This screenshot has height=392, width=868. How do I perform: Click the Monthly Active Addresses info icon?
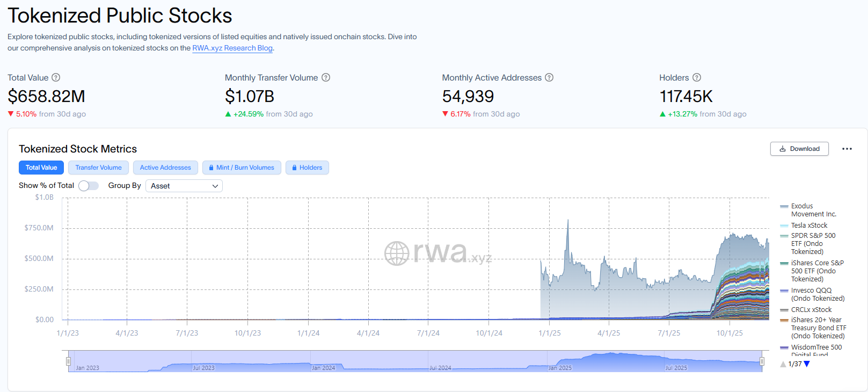coord(549,77)
